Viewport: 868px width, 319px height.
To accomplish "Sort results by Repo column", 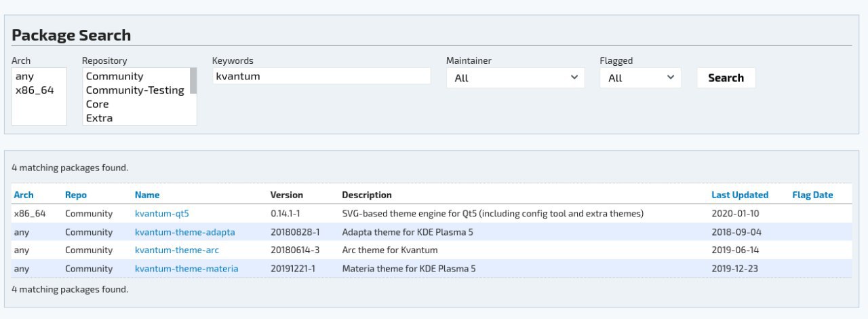I will pos(76,195).
